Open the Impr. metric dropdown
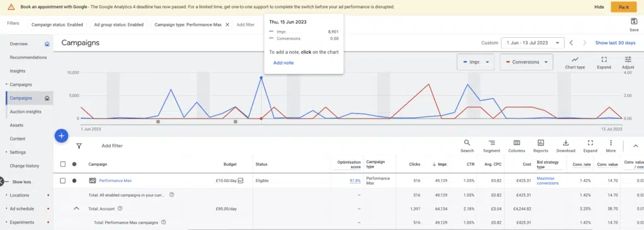Viewport: 644px width, 230px height. [x=475, y=62]
